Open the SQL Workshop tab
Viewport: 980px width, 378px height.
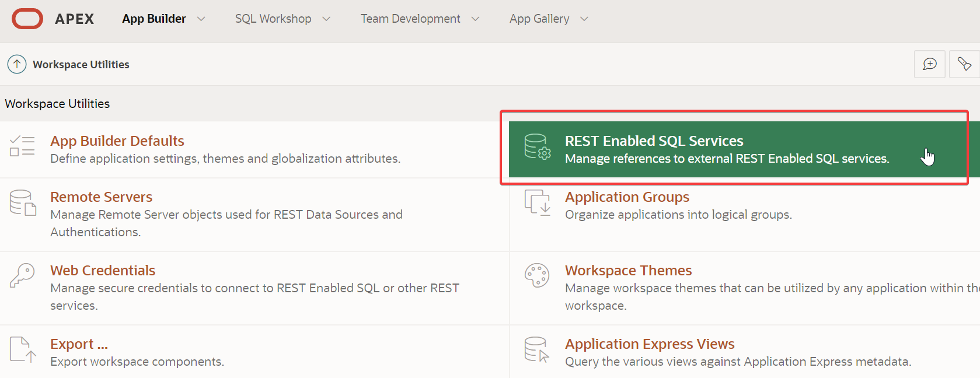[273, 19]
